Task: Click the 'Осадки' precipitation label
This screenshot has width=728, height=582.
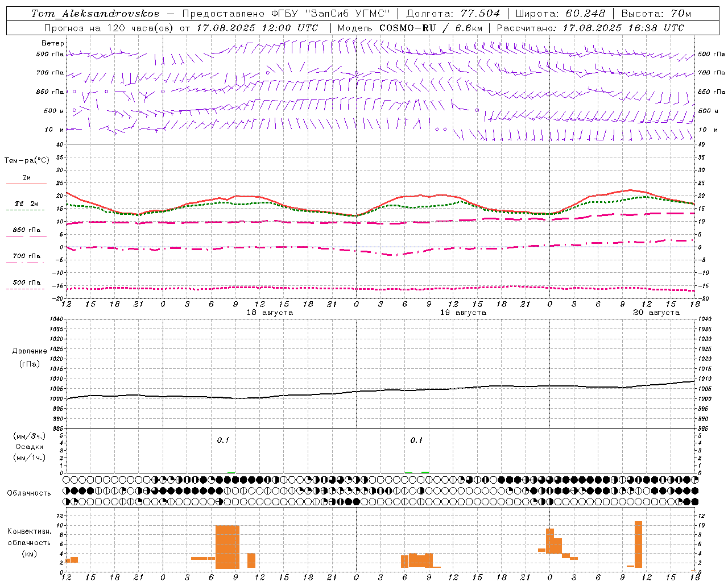Action: click(30, 447)
